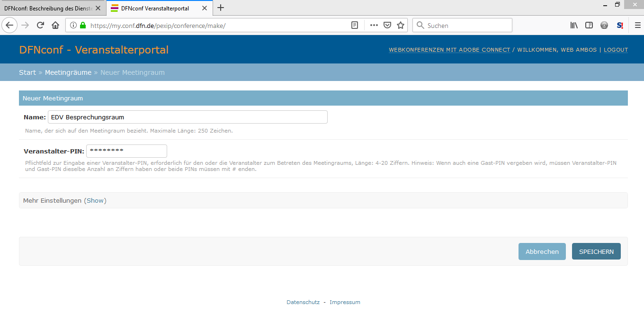The width and height of the screenshot is (644, 314).
Task: Open Webkonferenzen mit Adobe Connect link
Action: click(449, 50)
